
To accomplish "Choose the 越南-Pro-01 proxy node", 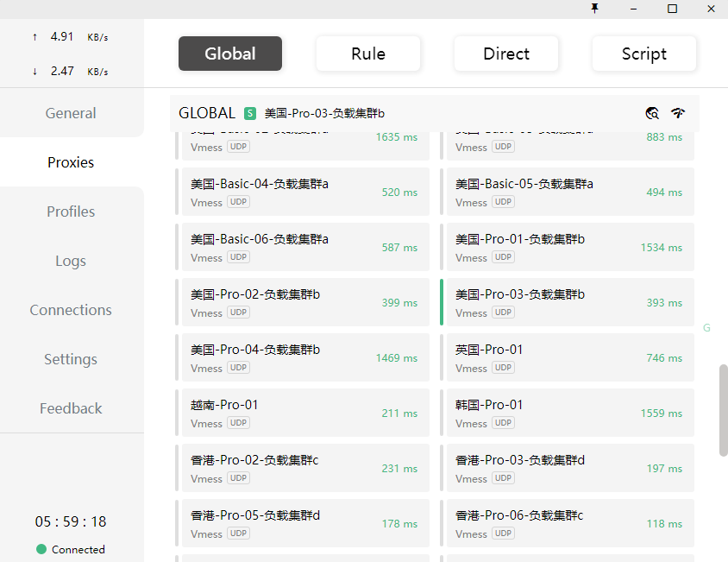I will [303, 413].
